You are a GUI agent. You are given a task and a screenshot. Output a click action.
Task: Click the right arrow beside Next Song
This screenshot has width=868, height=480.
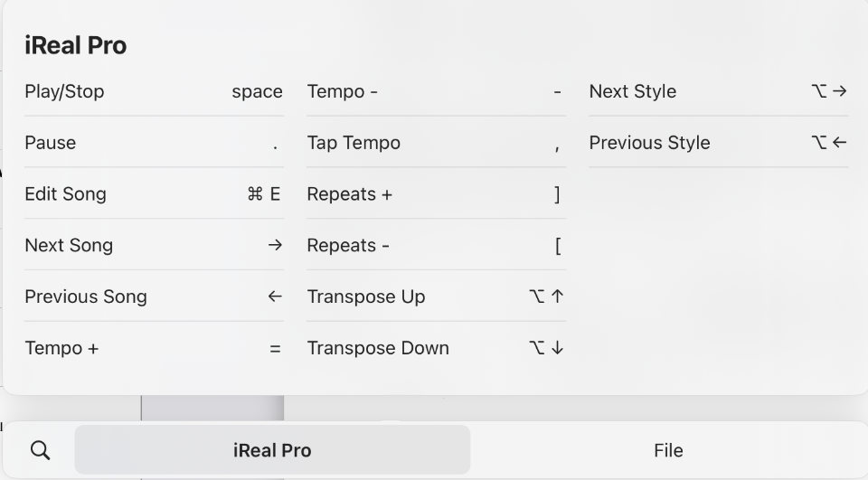pos(275,245)
